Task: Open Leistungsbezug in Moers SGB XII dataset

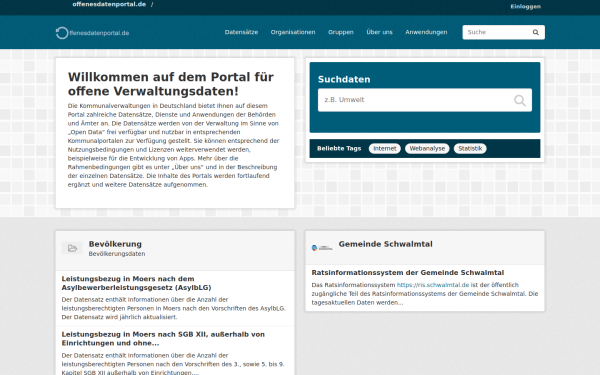Action: (163, 339)
